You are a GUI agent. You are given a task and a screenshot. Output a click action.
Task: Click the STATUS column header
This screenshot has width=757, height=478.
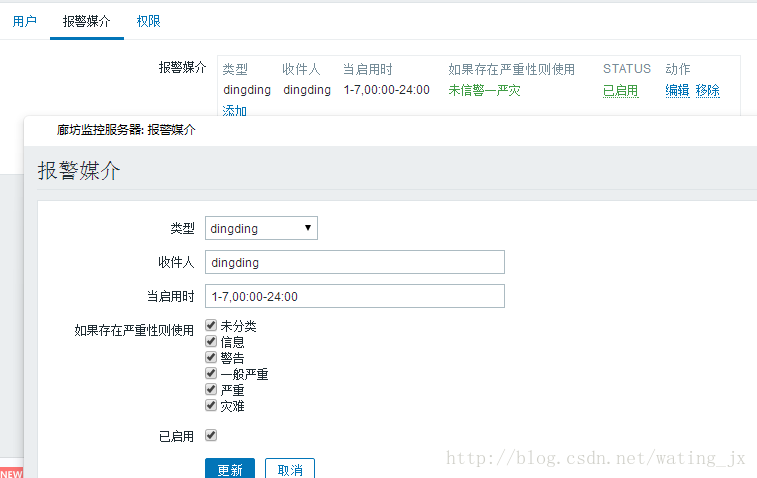627,69
